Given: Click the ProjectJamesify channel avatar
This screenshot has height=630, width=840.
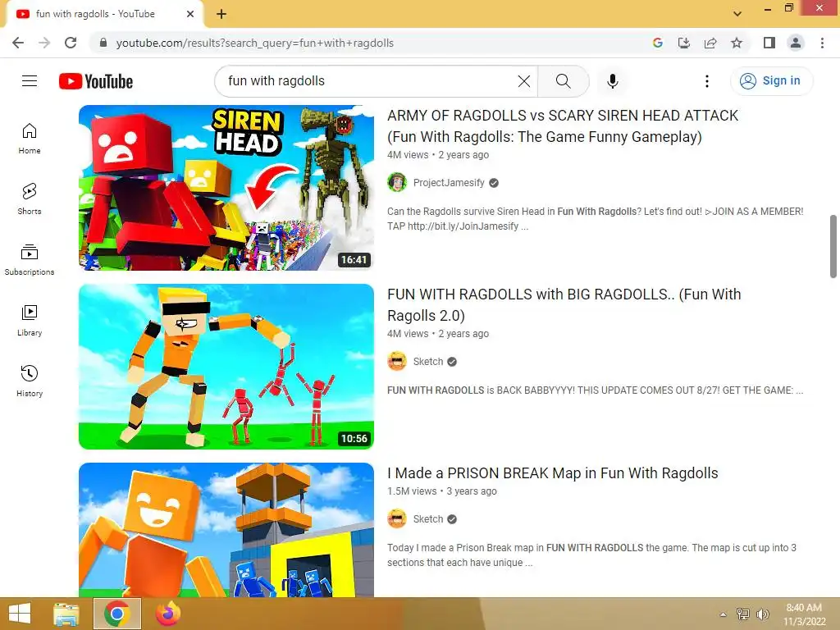Looking at the screenshot, I should click(397, 183).
